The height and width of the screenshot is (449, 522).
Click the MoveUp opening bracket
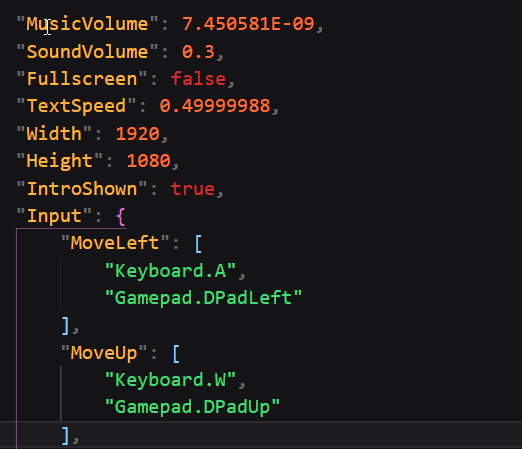[176, 353]
